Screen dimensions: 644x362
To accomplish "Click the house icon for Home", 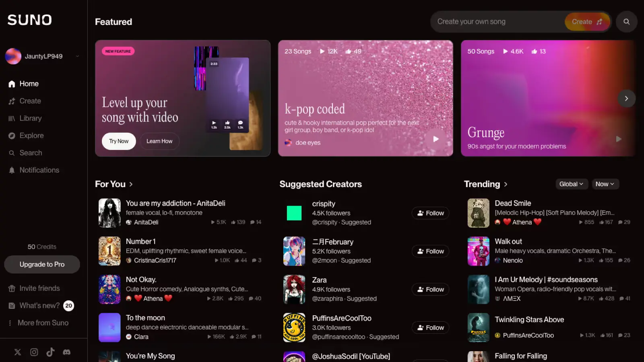I will 12,84.
